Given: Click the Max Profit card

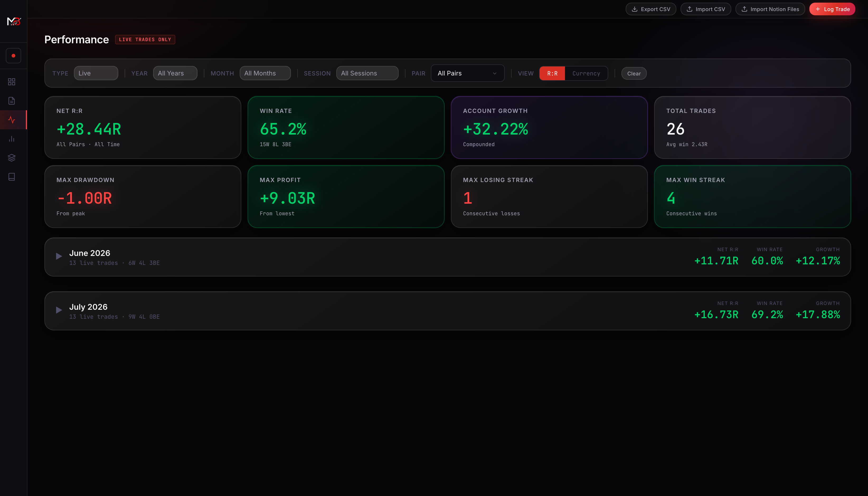Looking at the screenshot, I should click(346, 197).
